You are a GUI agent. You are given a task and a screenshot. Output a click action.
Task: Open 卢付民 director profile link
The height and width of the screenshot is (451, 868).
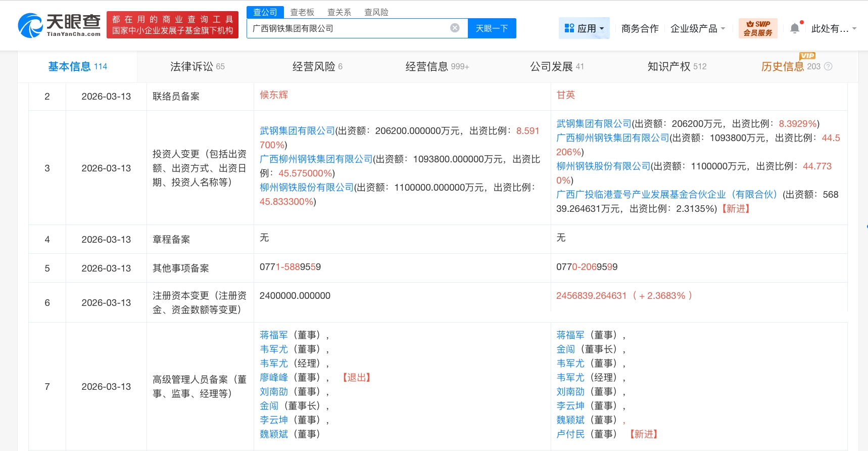(x=570, y=434)
